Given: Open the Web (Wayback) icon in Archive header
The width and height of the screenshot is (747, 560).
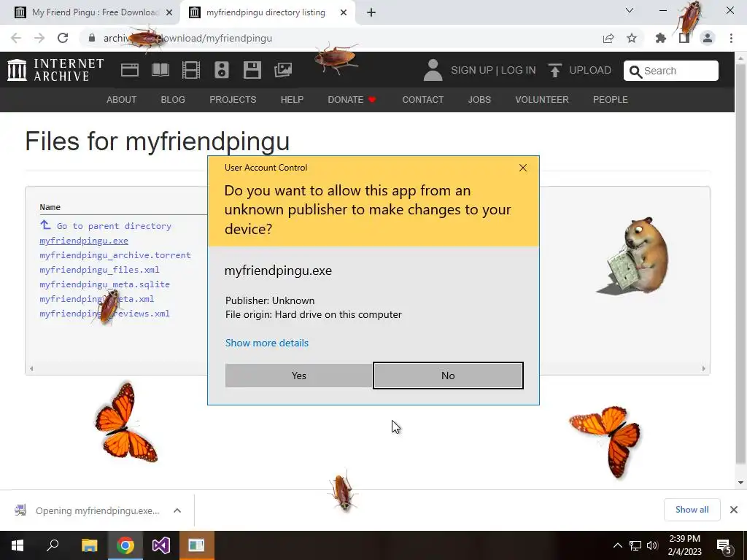Looking at the screenshot, I should (x=130, y=70).
